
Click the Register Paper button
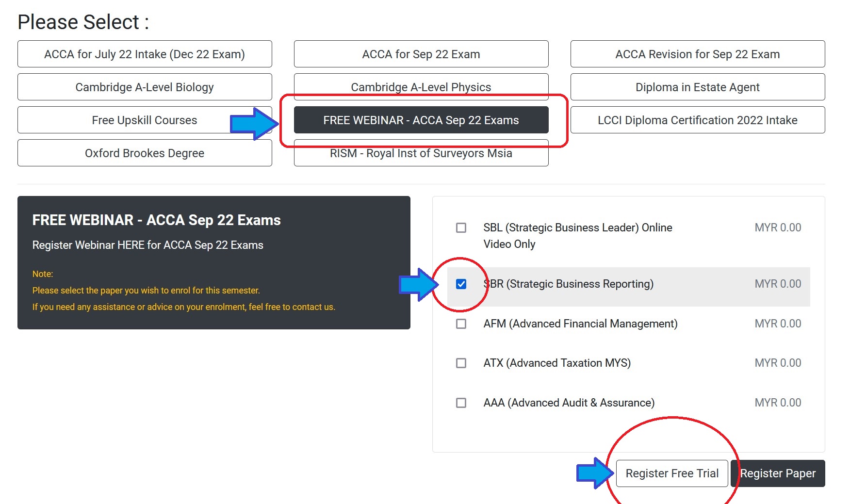coord(778,473)
